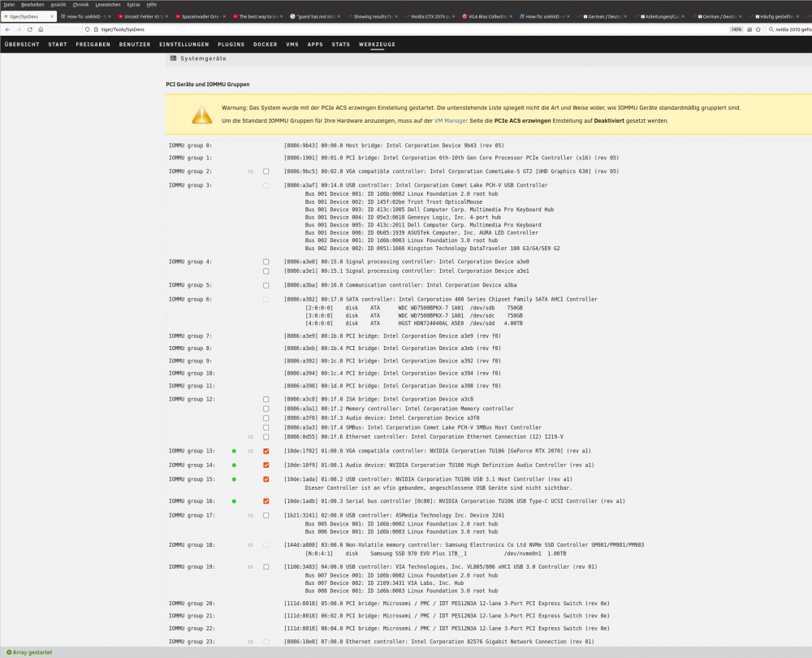The width and height of the screenshot is (812, 658).
Task: Open the VMS menu
Action: (x=292, y=45)
